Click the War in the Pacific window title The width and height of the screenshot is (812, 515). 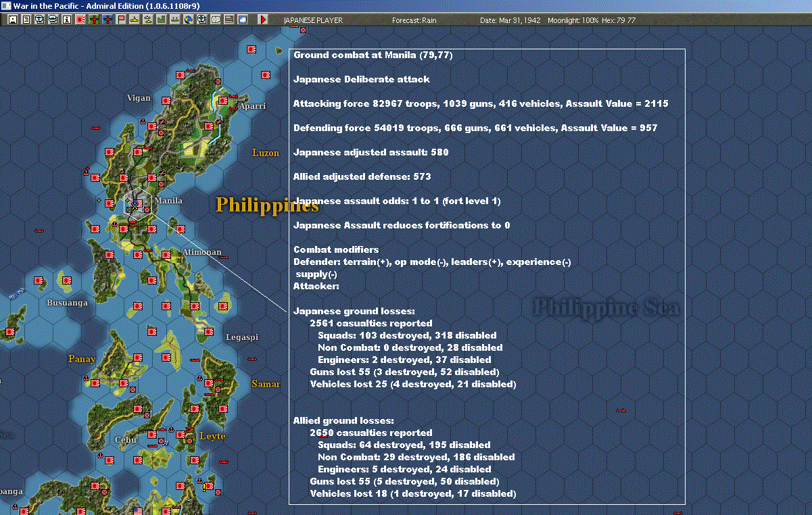[105, 5]
